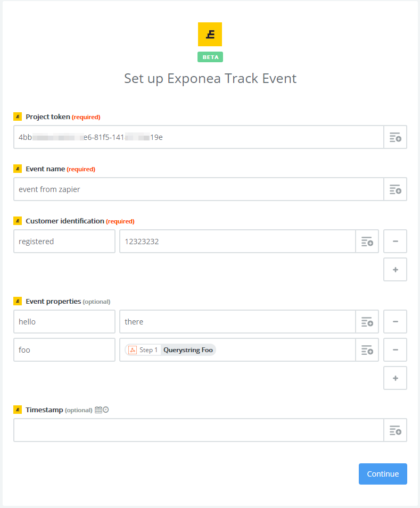This screenshot has width=420, height=508.
Task: Click the Exponea icon beside Project token label
Action: click(x=18, y=116)
